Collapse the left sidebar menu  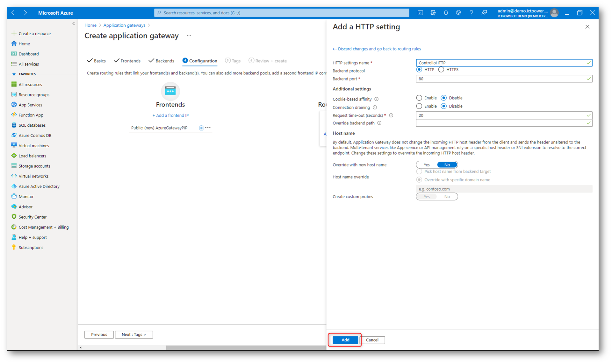coord(74,24)
